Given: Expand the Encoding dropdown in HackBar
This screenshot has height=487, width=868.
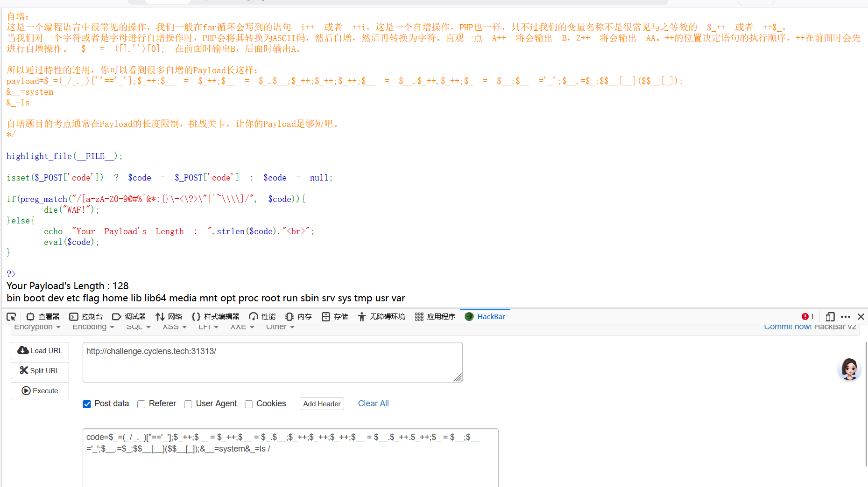Looking at the screenshot, I should point(93,327).
